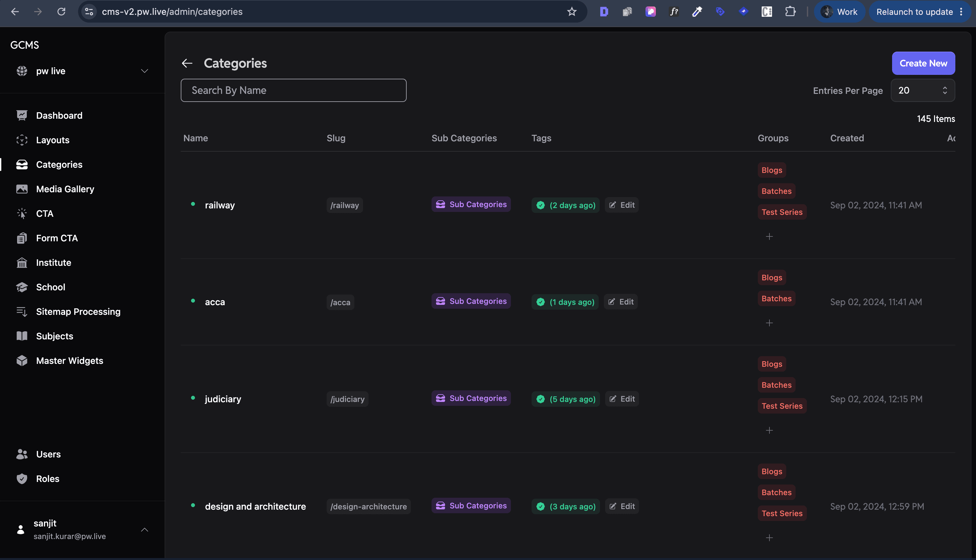This screenshot has height=560, width=976.
Task: Click the plus icon under railway groups
Action: pos(769,236)
